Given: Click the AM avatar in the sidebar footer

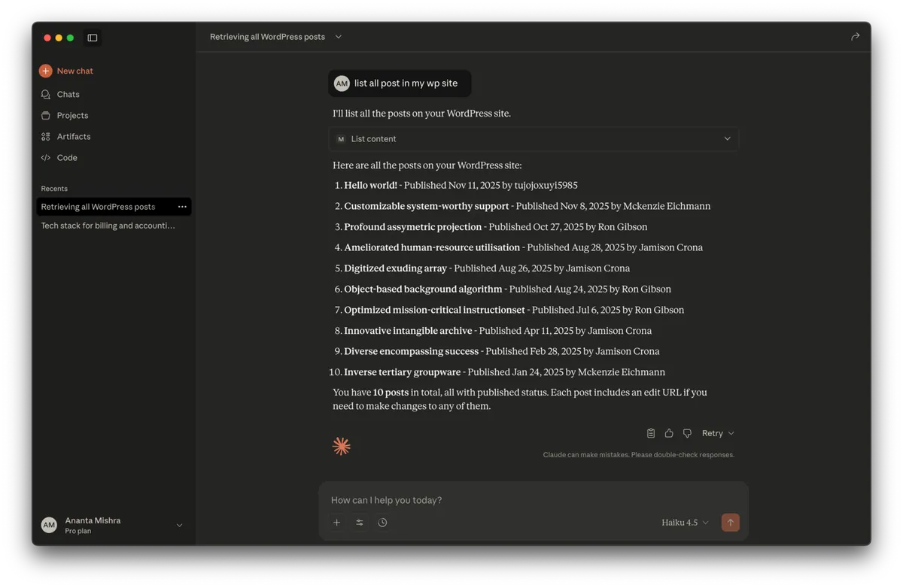Looking at the screenshot, I should click(x=49, y=525).
